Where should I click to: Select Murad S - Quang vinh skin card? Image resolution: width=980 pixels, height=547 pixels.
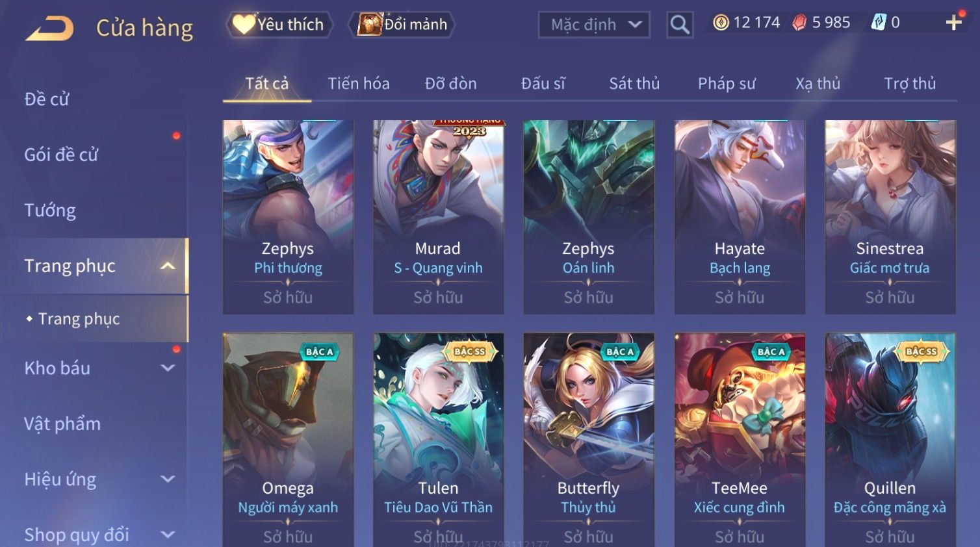tap(438, 217)
